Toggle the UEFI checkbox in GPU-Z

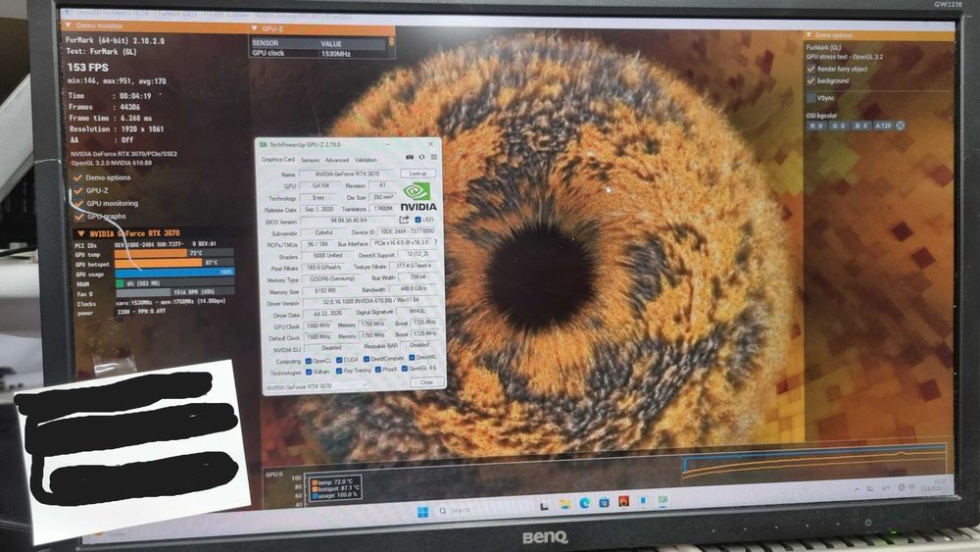pyautogui.click(x=418, y=220)
